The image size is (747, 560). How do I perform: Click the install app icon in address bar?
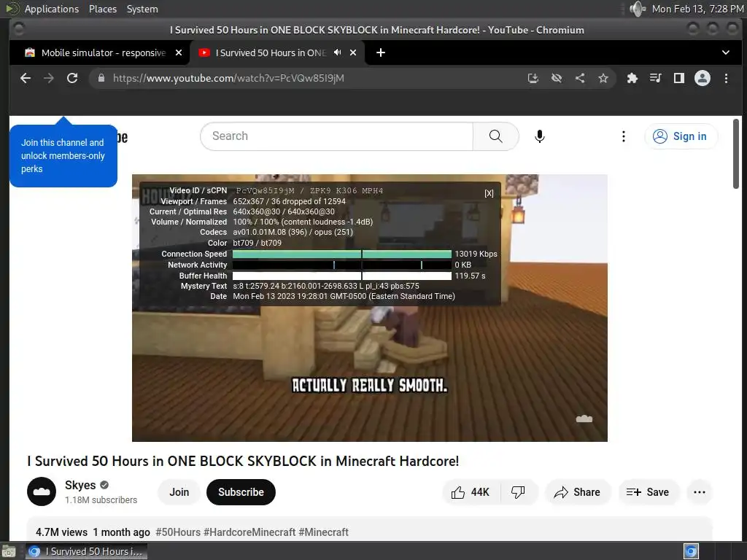pos(533,78)
